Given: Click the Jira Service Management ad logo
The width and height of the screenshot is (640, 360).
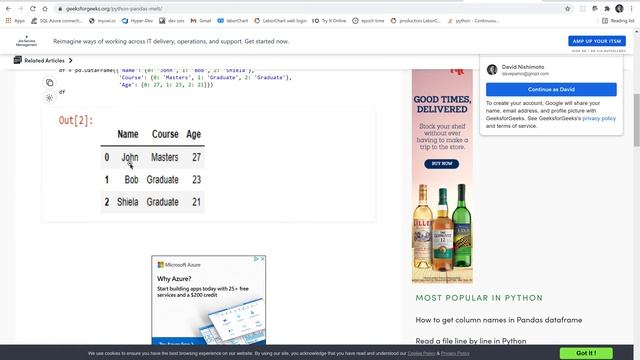Looking at the screenshot, I should 27,41.
